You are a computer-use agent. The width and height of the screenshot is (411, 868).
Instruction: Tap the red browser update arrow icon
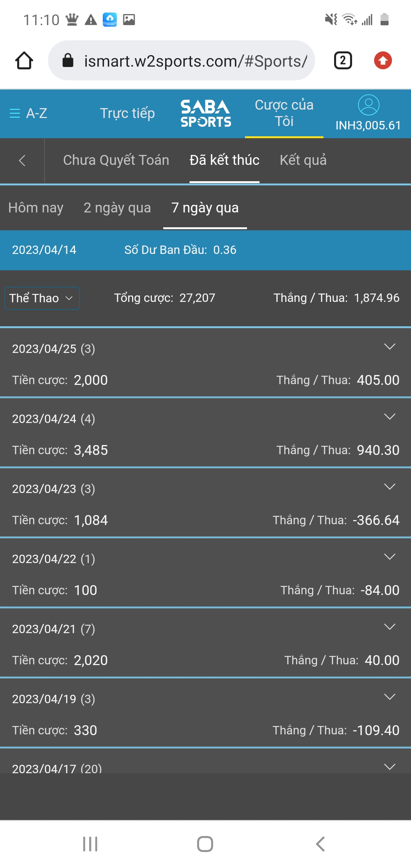[383, 61]
